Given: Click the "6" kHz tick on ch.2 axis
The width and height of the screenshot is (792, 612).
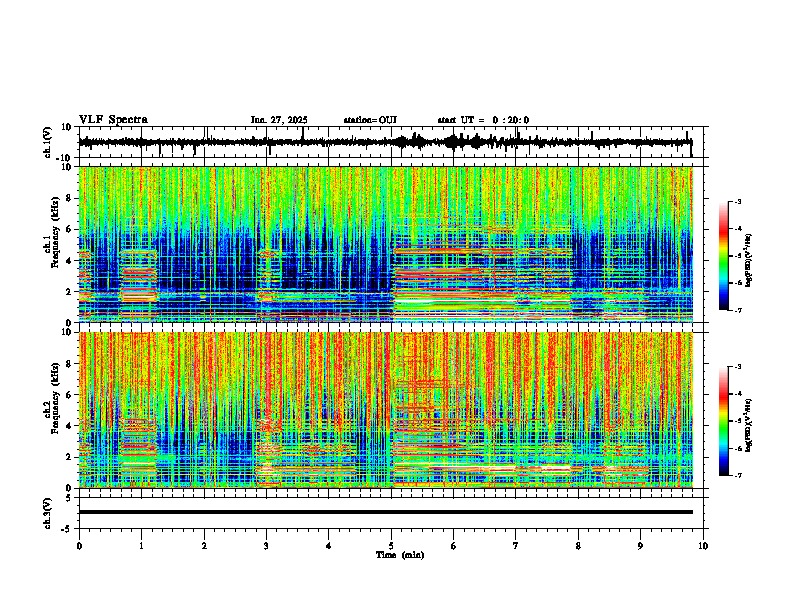Looking at the screenshot, I should click(x=70, y=395).
